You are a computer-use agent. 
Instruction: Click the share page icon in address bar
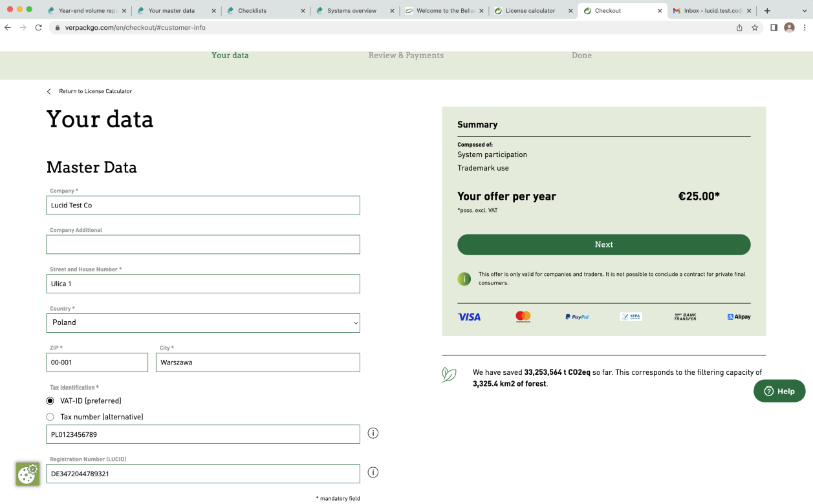point(739,28)
